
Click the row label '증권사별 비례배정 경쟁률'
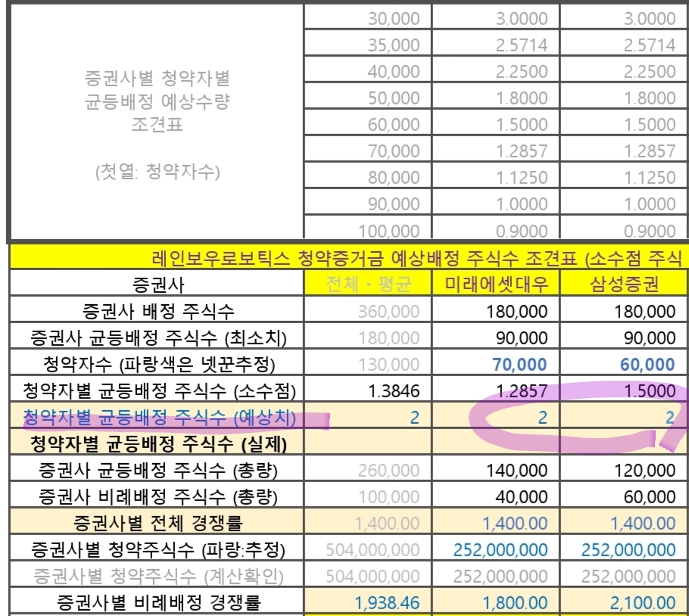click(157, 601)
